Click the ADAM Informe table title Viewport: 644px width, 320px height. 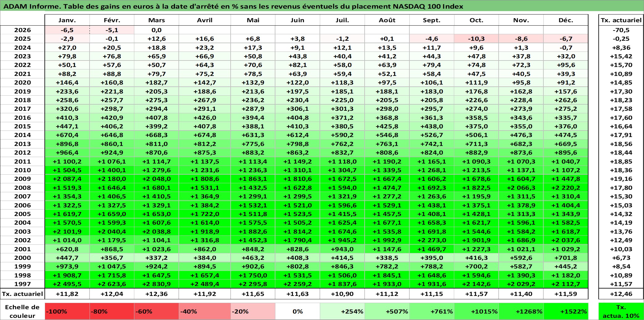pyautogui.click(x=233, y=6)
